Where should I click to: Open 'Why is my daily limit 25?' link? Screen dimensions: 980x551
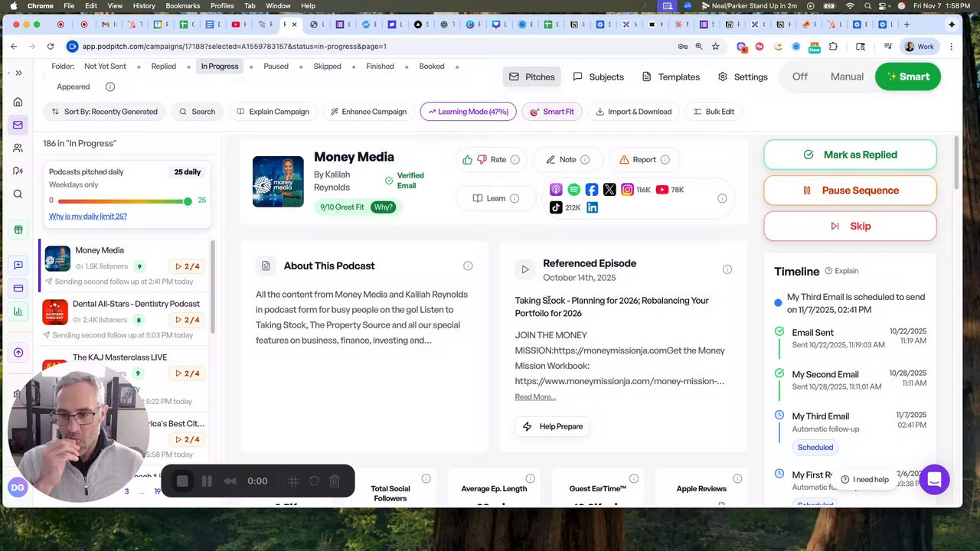(x=88, y=217)
